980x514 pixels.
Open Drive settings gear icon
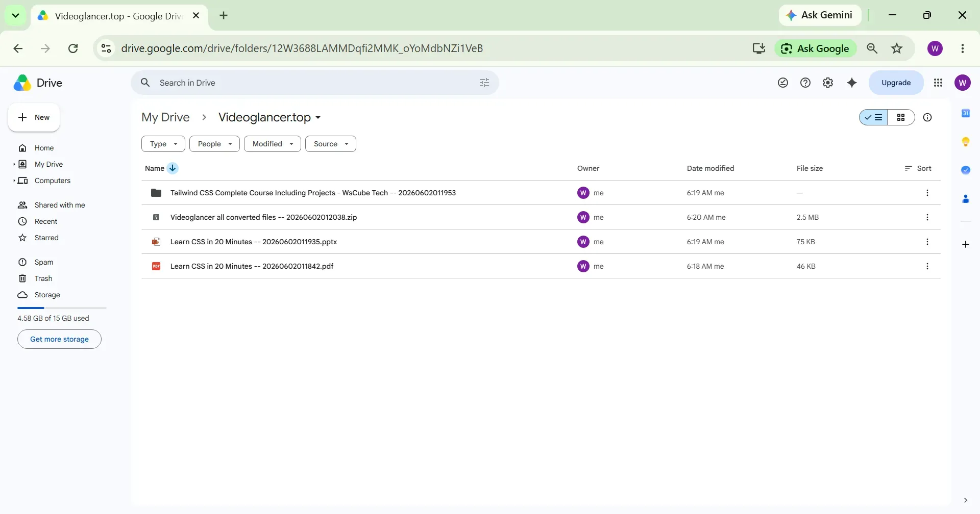[828, 83]
